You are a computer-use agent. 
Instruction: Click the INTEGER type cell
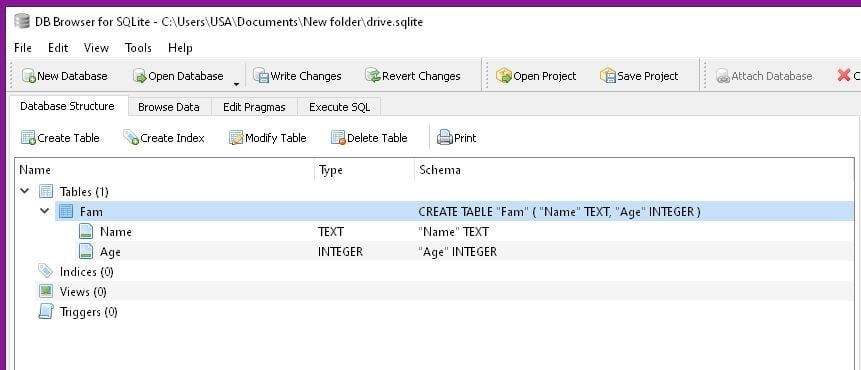pos(340,251)
